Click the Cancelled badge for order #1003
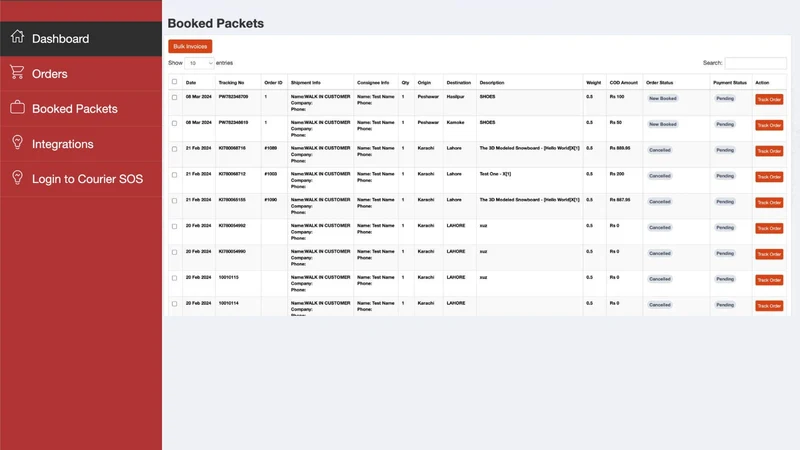This screenshot has height=450, width=800. 660,176
